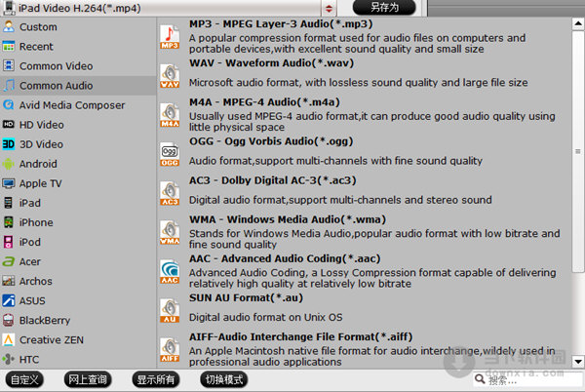Click the OGG format icon
This screenshot has height=392, width=585.
(170, 154)
